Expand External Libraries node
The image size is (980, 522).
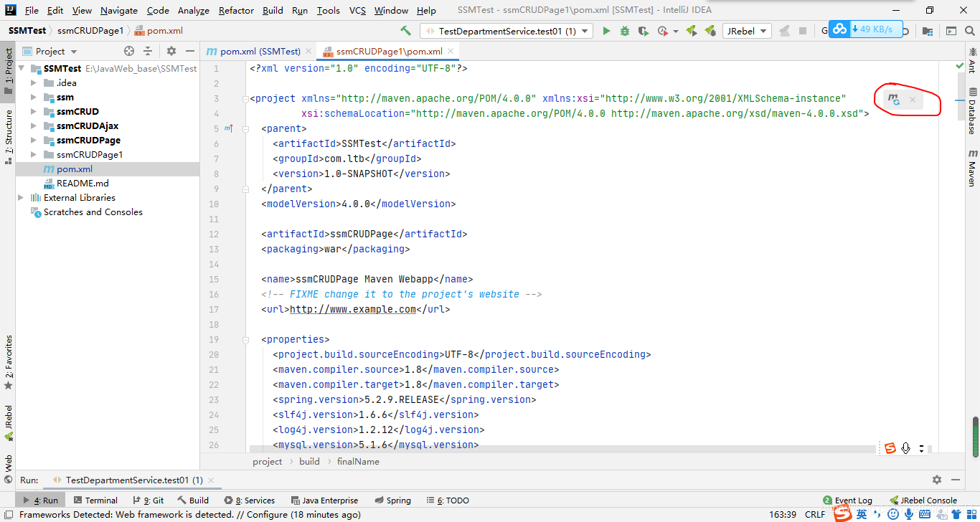pyautogui.click(x=22, y=197)
